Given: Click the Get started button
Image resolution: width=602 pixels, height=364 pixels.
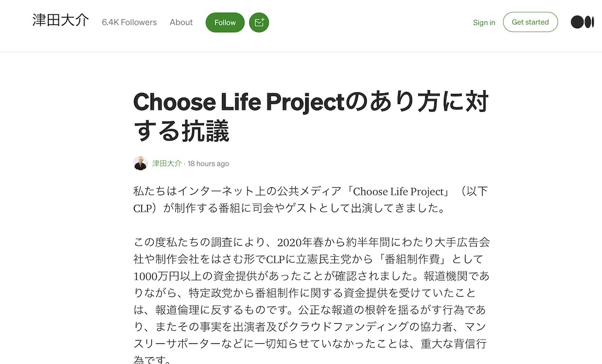Looking at the screenshot, I should pyautogui.click(x=530, y=22).
